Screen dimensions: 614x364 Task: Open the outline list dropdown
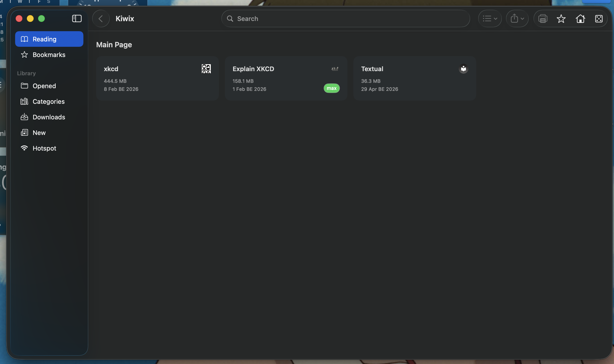coord(490,19)
